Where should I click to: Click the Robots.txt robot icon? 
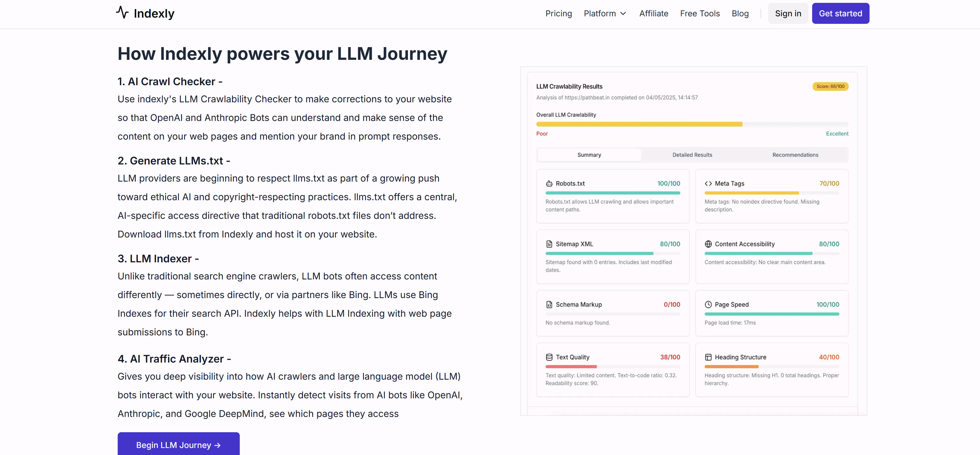click(x=549, y=184)
